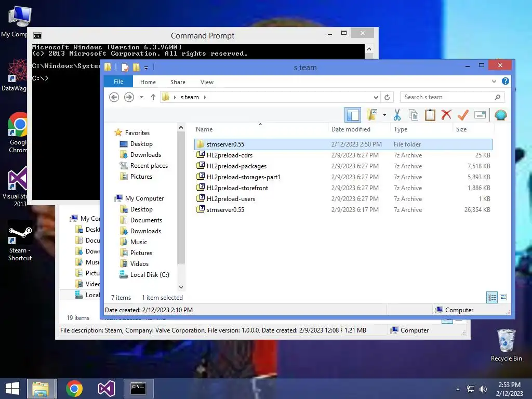The height and width of the screenshot is (399, 532).
Task: Click File Explorer on the taskbar
Action: point(41,389)
